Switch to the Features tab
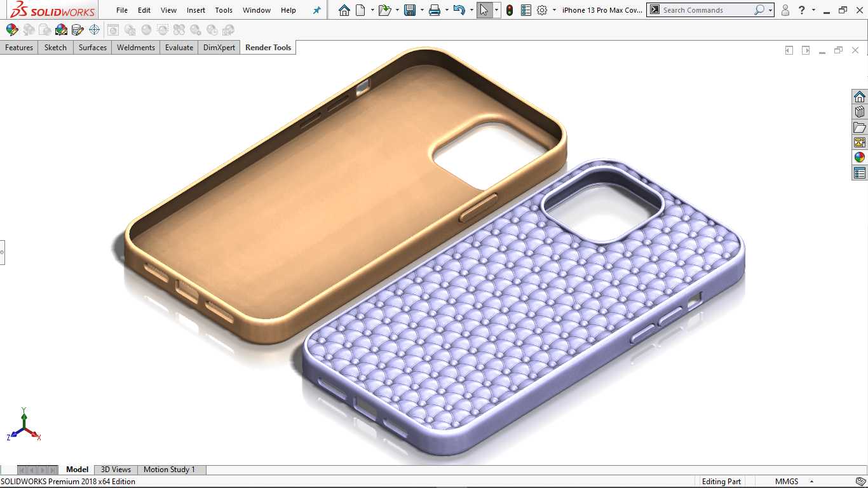The width and height of the screenshot is (868, 488). [x=19, y=48]
